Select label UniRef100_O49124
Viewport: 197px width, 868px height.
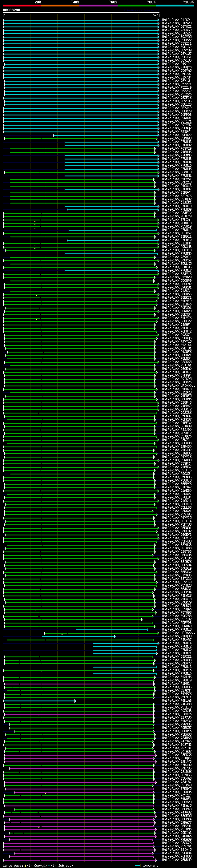pos(176,64)
